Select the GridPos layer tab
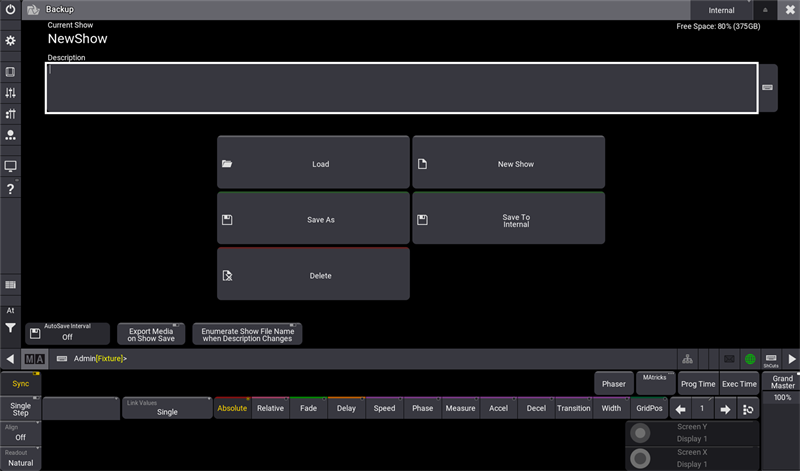 649,408
